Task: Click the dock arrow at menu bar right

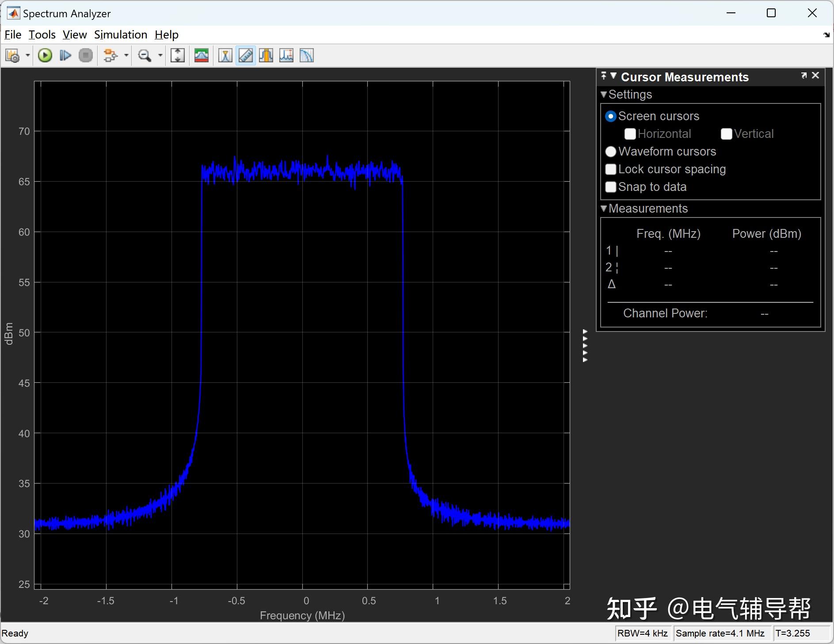Action: [x=826, y=35]
